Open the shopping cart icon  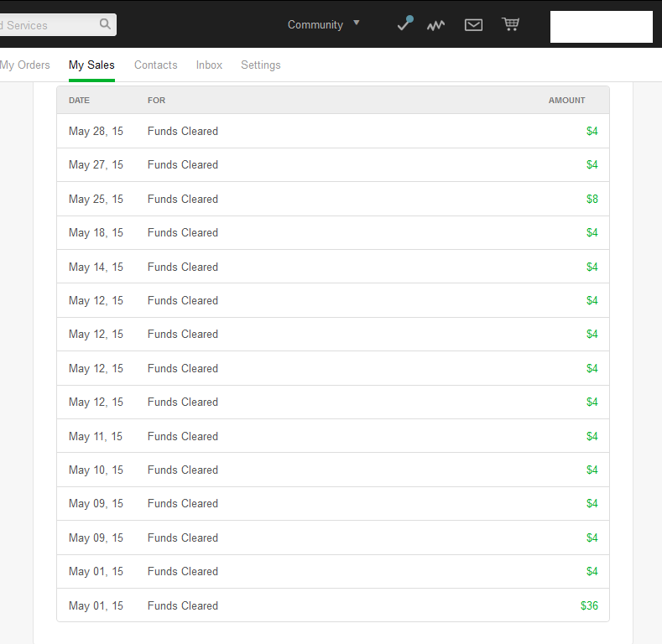510,24
